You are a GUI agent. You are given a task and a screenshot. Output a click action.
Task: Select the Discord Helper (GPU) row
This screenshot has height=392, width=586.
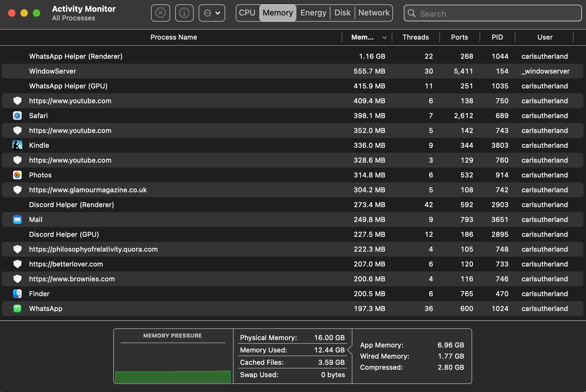tap(293, 234)
